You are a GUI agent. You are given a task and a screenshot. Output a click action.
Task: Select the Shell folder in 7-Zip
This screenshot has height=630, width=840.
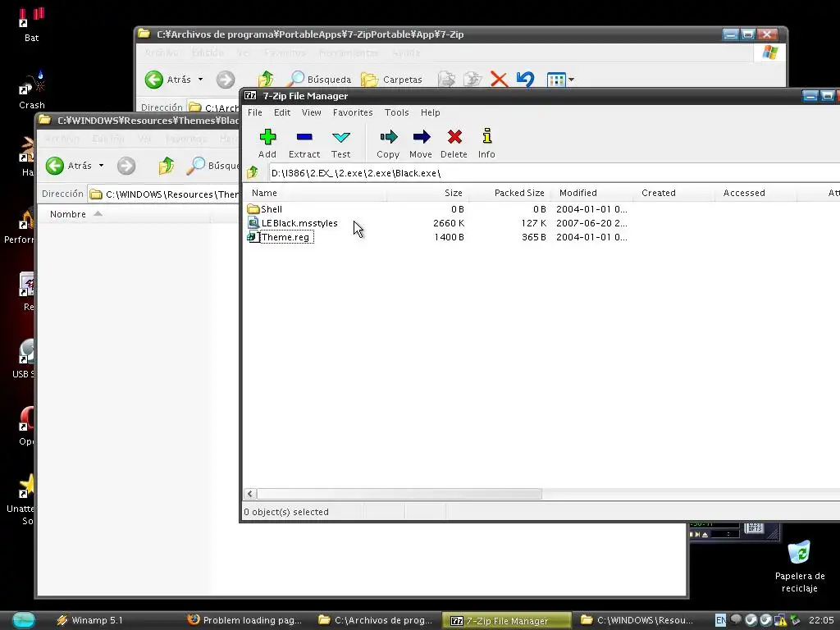(x=265, y=209)
